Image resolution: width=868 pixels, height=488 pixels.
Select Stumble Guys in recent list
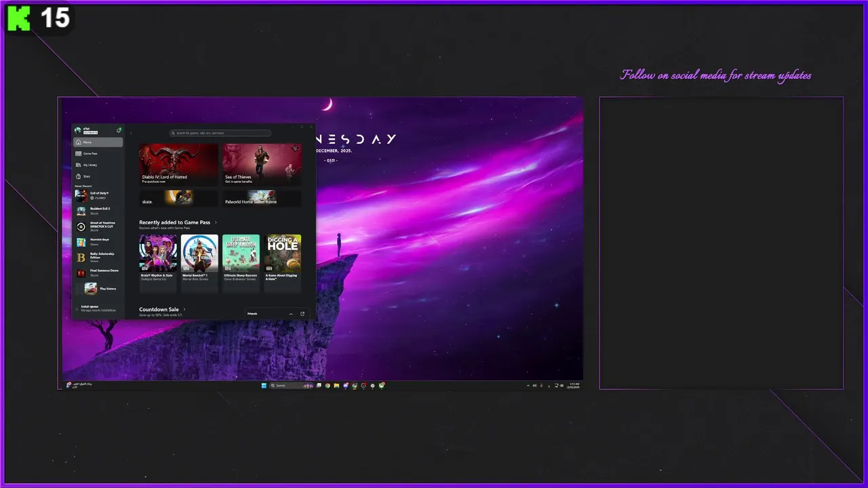tap(98, 242)
